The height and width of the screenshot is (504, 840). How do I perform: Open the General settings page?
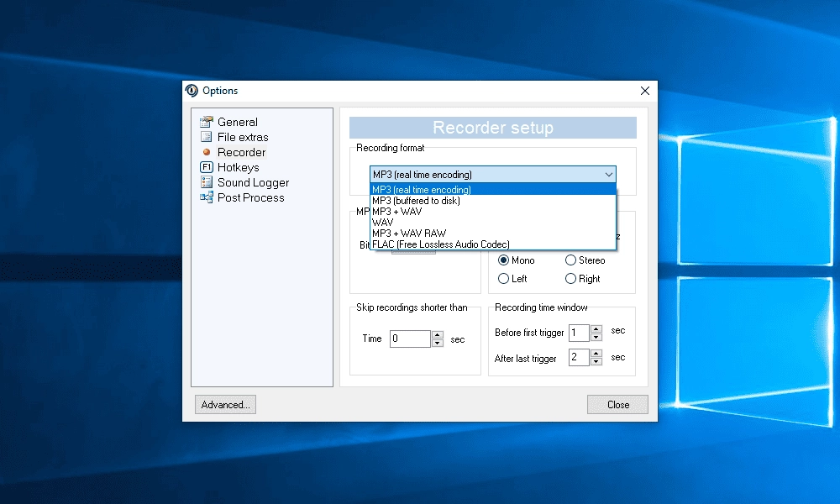pos(238,122)
